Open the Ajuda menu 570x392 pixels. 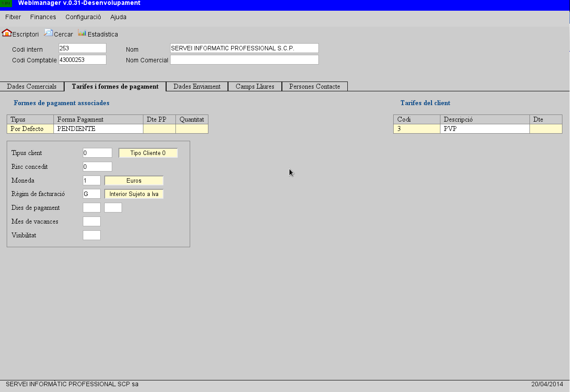(x=118, y=17)
